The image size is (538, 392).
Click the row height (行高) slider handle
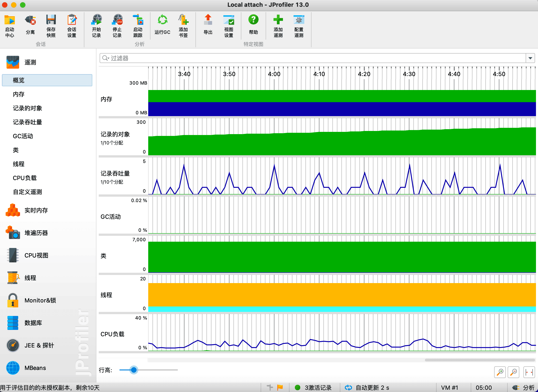[134, 370]
